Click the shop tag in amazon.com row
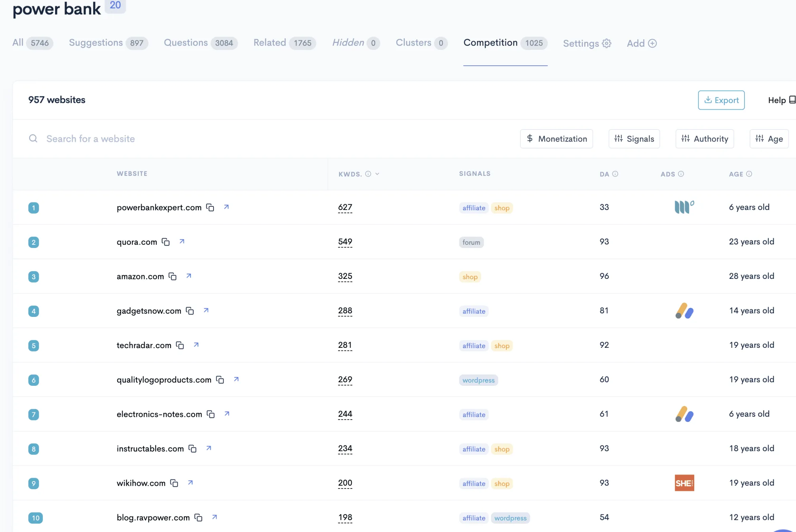 click(470, 277)
